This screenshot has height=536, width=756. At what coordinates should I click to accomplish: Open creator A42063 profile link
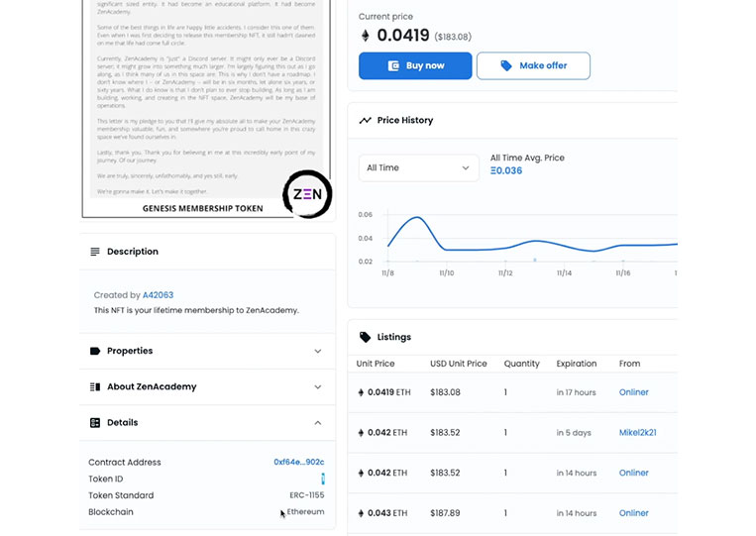point(159,295)
